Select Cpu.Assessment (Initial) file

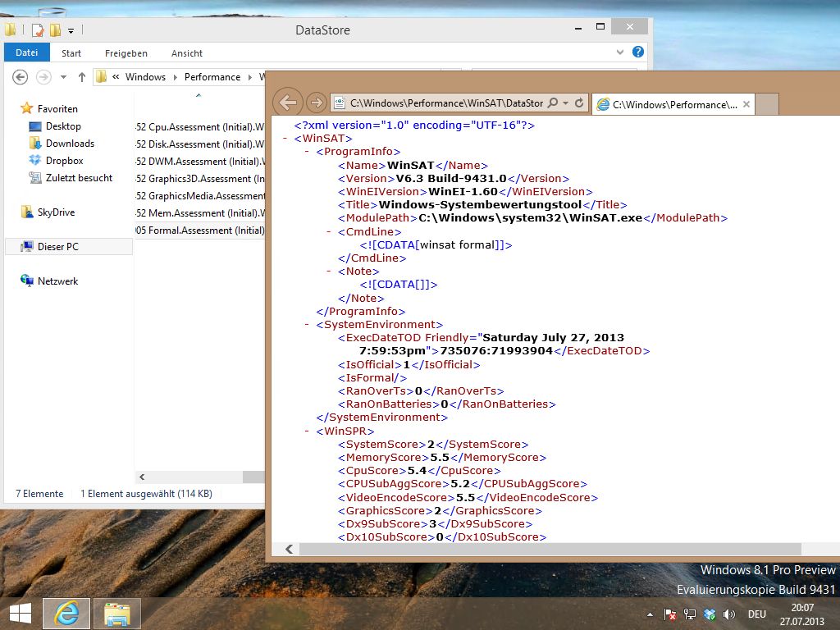coord(200,127)
